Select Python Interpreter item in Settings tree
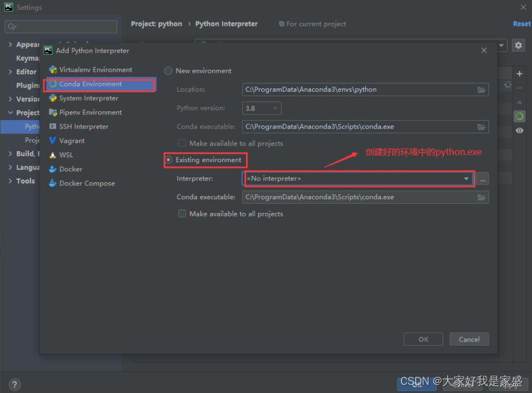Image resolution: width=532 pixels, height=393 pixels. point(20,126)
